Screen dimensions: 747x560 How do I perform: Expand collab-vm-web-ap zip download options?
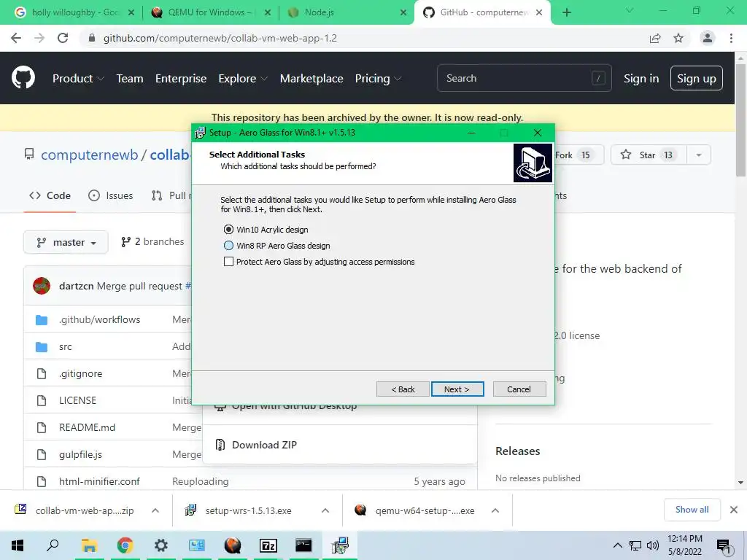155,510
